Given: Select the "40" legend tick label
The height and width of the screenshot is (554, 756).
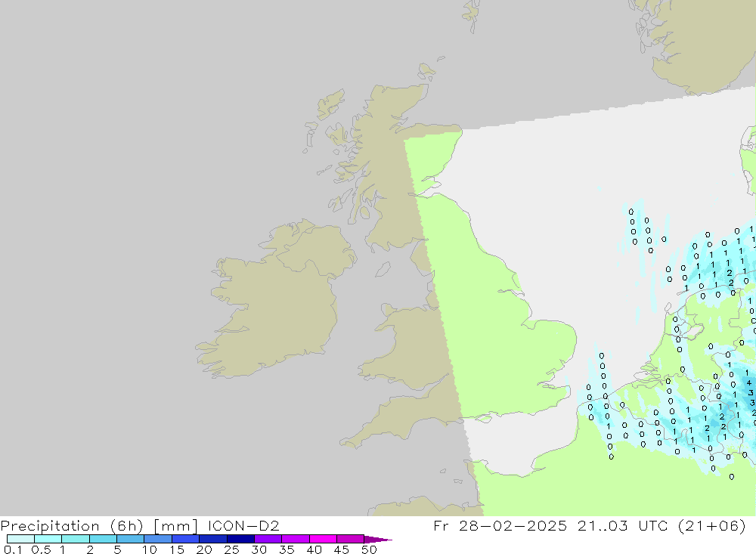Looking at the screenshot, I should point(314,549).
